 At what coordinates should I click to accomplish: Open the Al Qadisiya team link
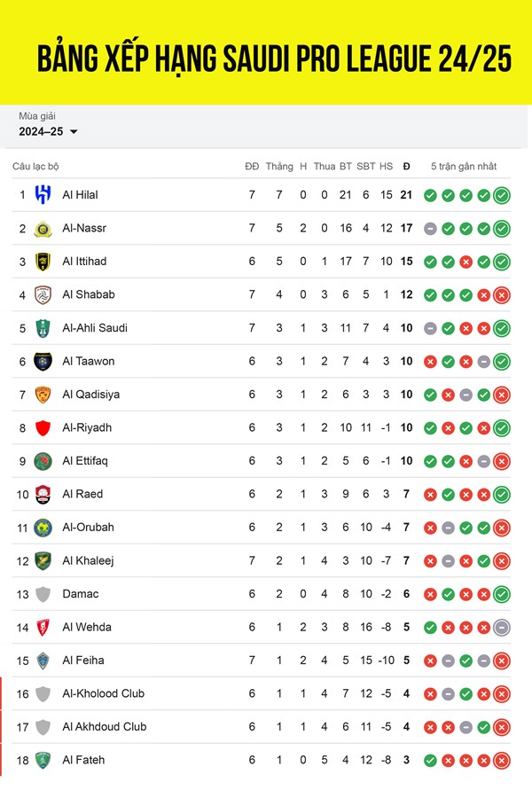click(x=90, y=395)
